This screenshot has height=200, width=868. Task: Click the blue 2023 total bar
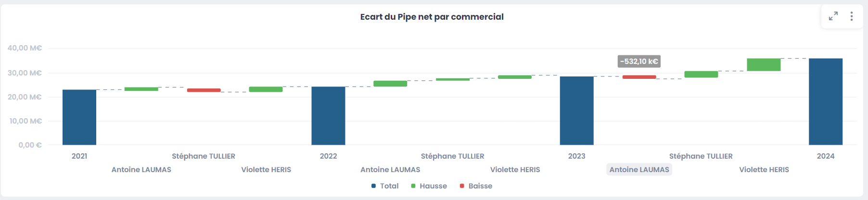(x=576, y=111)
